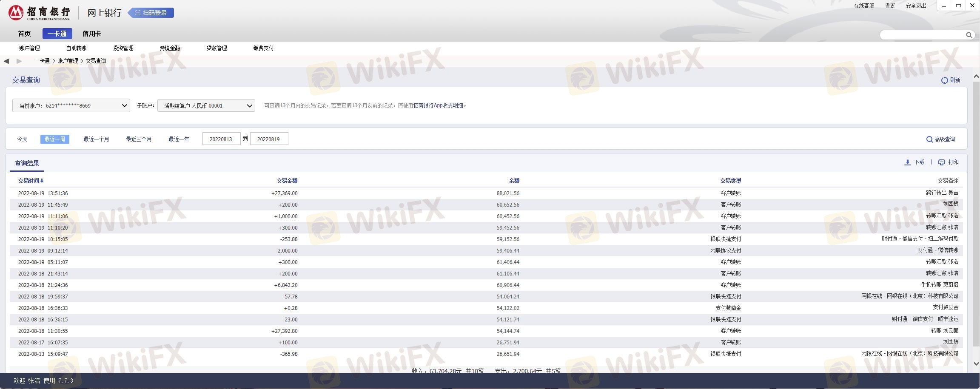980x389 pixels.
Task: Click 在线客服 online support link
Action: click(864, 6)
